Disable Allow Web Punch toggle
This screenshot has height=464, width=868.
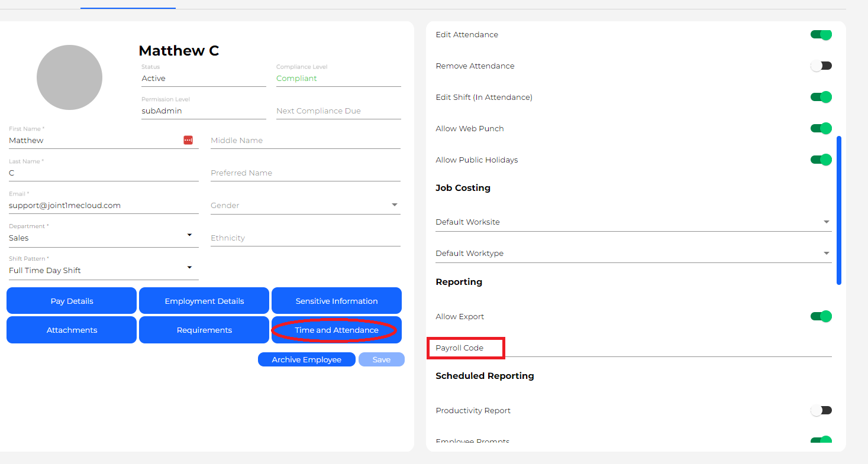821,129
